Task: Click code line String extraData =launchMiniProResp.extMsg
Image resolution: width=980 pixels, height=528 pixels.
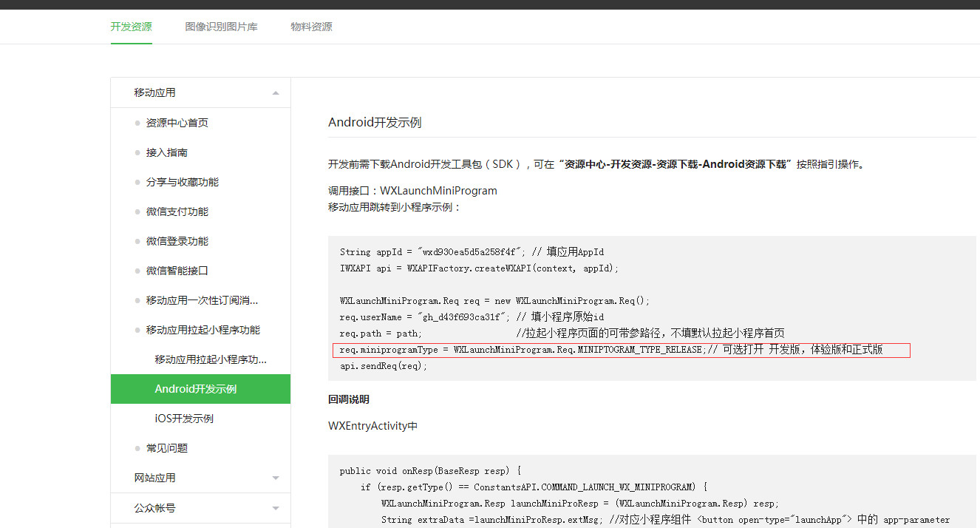Action: coord(665,520)
